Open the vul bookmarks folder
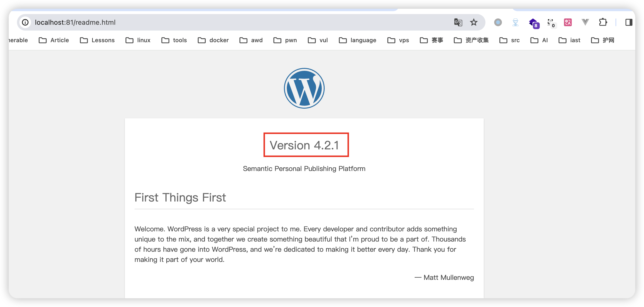This screenshot has width=644, height=307. pyautogui.click(x=318, y=40)
